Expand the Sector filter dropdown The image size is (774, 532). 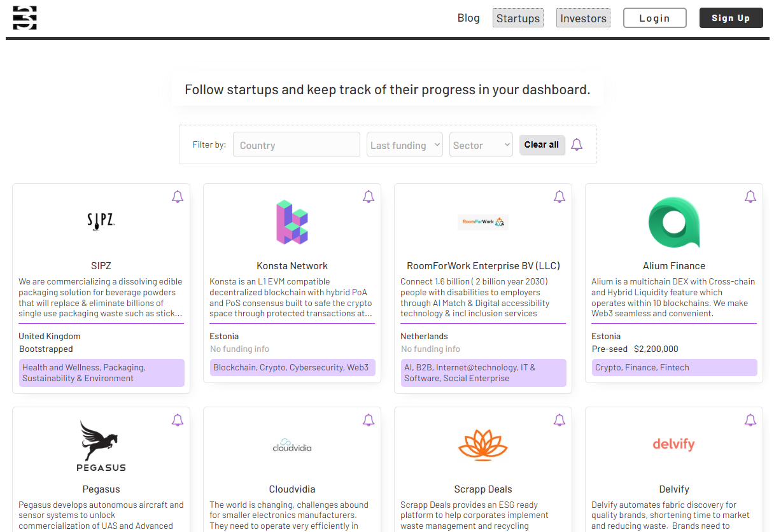point(481,145)
